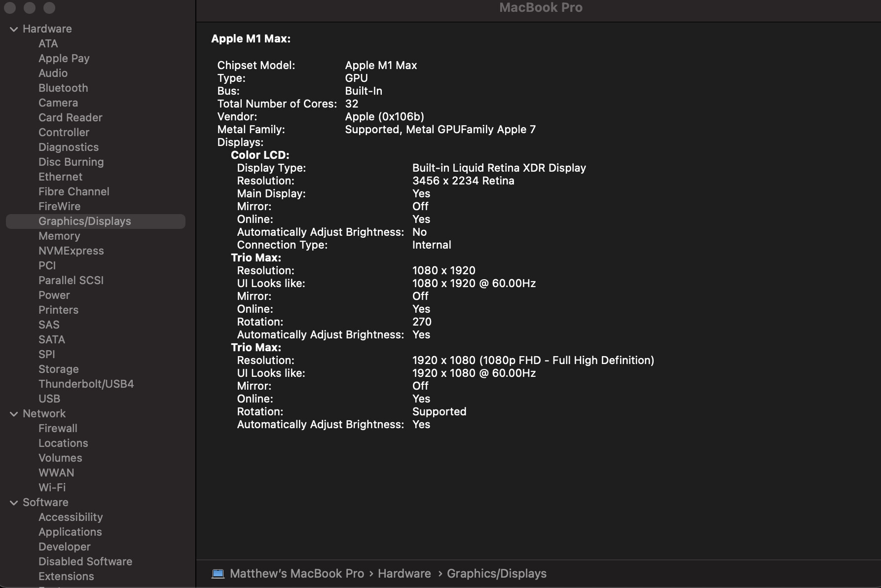Screen dimensions: 881x588
Task: Click the Hardware category label
Action: click(47, 29)
